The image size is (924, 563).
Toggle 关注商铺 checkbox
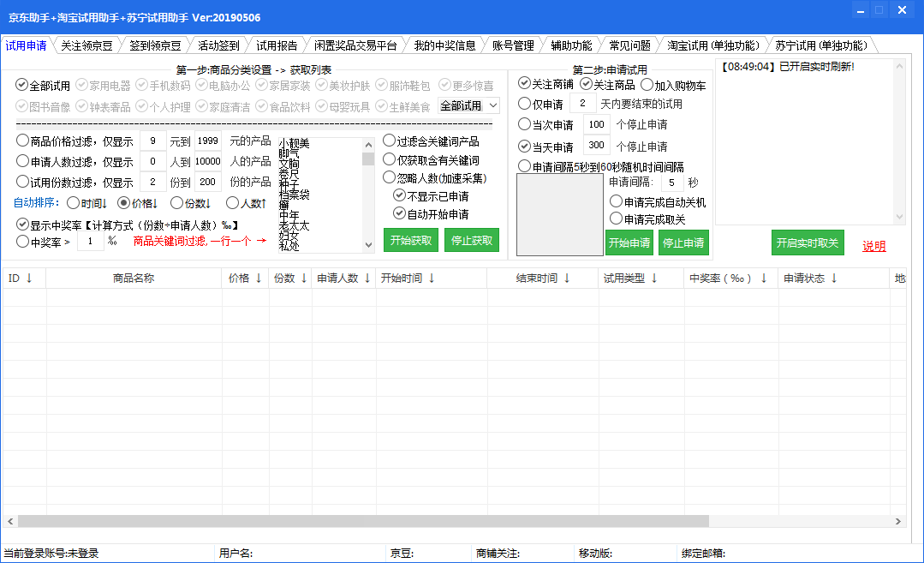pos(545,84)
